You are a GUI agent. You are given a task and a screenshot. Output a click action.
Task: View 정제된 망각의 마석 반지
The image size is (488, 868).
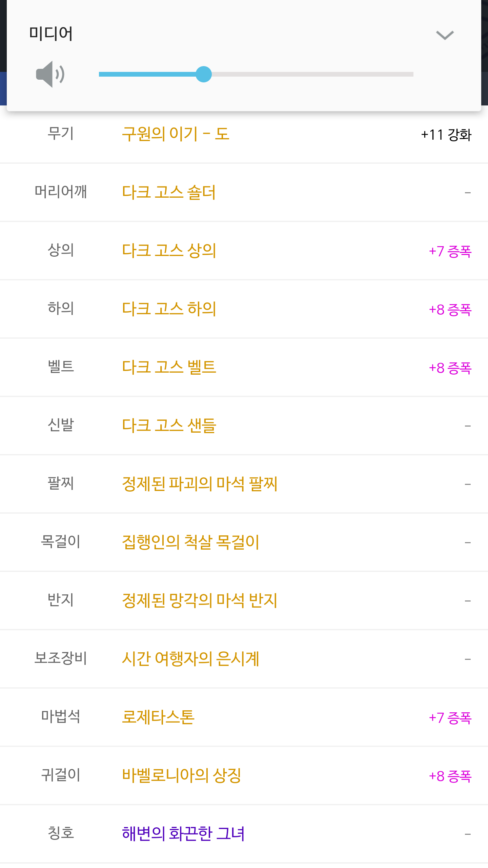(199, 600)
